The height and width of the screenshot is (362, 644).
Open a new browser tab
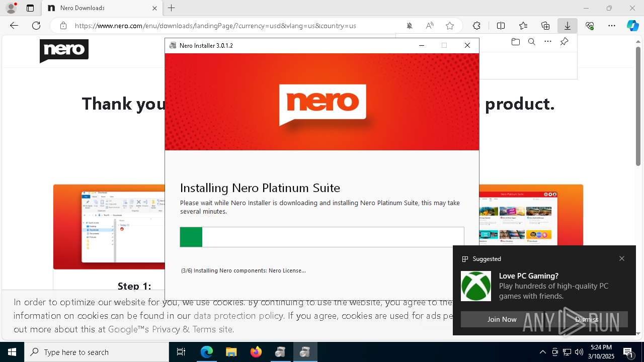click(172, 8)
